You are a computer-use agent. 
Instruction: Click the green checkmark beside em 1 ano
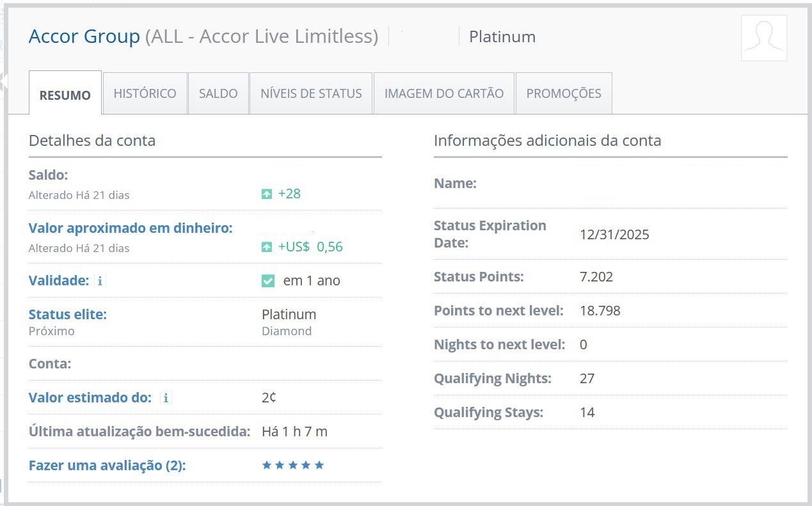point(268,281)
